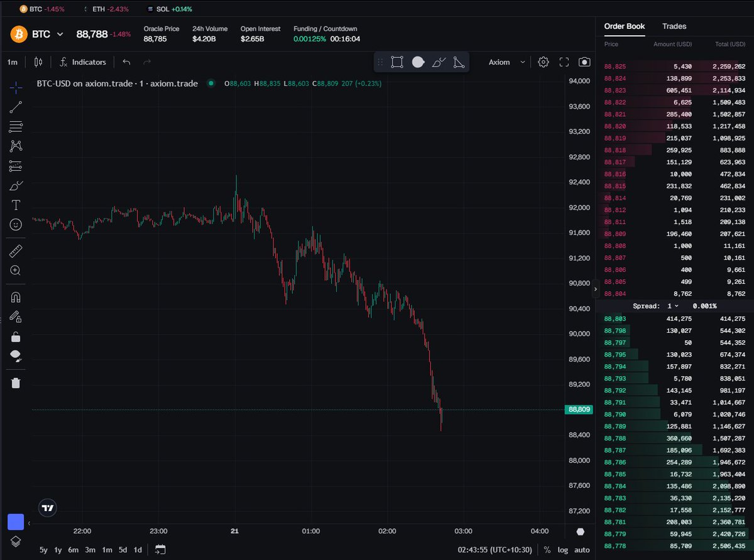Select the trend line drawing tool

pyautogui.click(x=16, y=107)
